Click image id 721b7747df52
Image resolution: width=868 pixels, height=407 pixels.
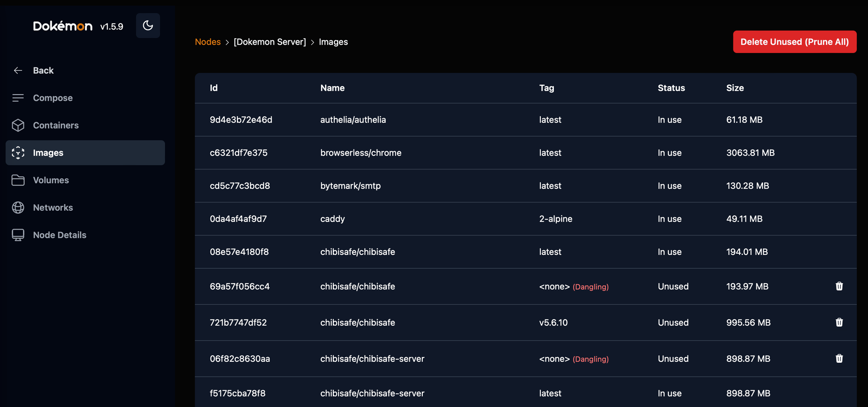click(238, 322)
